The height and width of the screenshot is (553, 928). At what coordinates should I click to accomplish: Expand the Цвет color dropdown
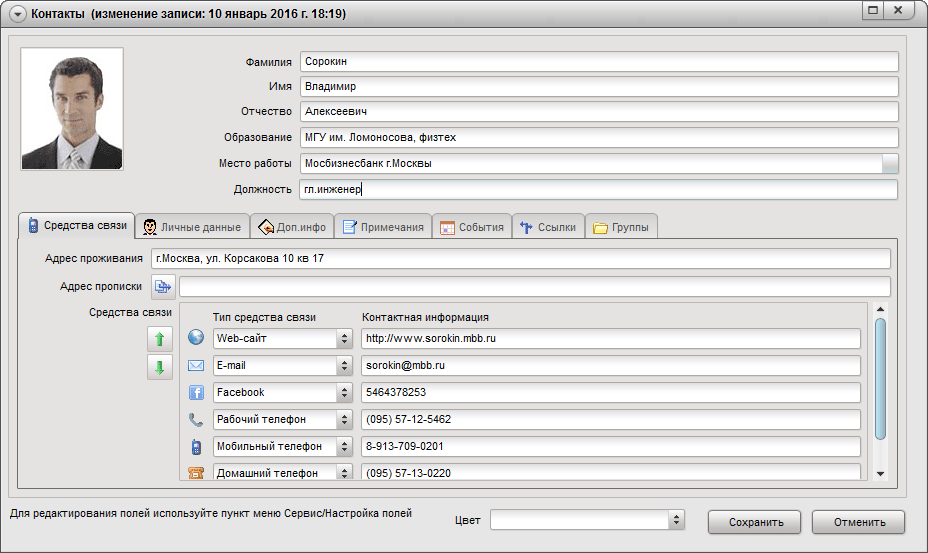tap(676, 520)
